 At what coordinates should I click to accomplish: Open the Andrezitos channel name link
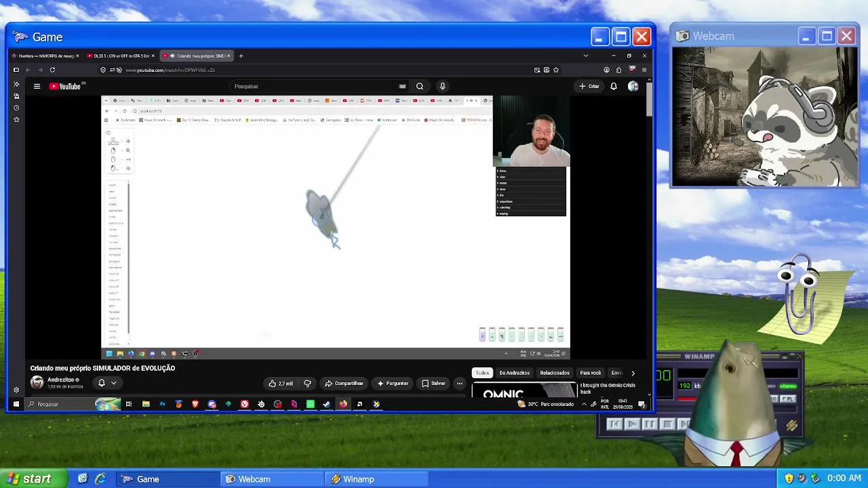click(x=61, y=380)
